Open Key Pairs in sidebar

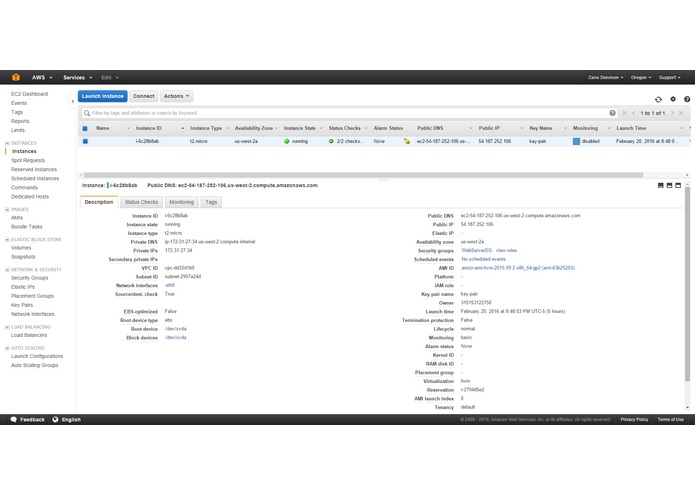[22, 305]
